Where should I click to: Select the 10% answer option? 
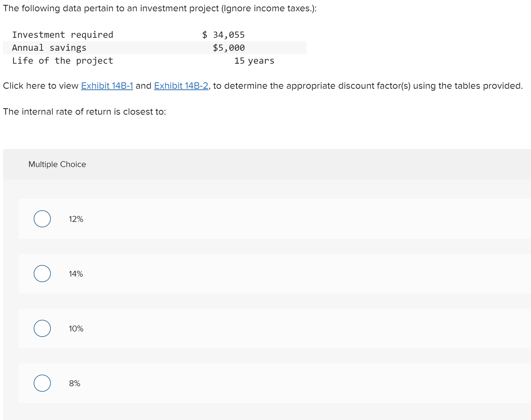tap(42, 328)
